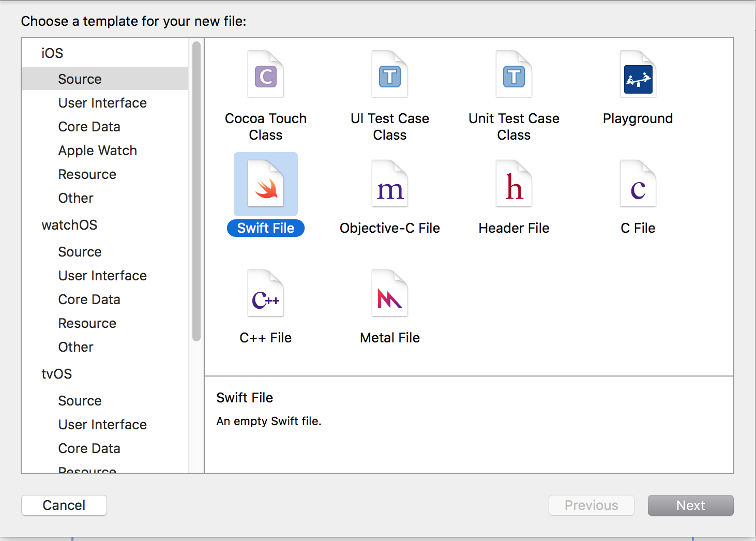Select Other under iOS section

pos(75,198)
